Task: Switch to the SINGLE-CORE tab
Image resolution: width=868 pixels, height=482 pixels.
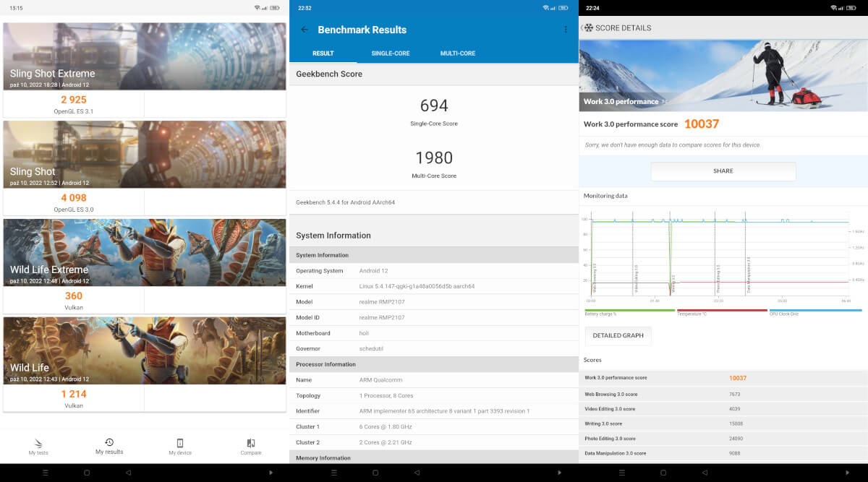Action: (x=391, y=53)
